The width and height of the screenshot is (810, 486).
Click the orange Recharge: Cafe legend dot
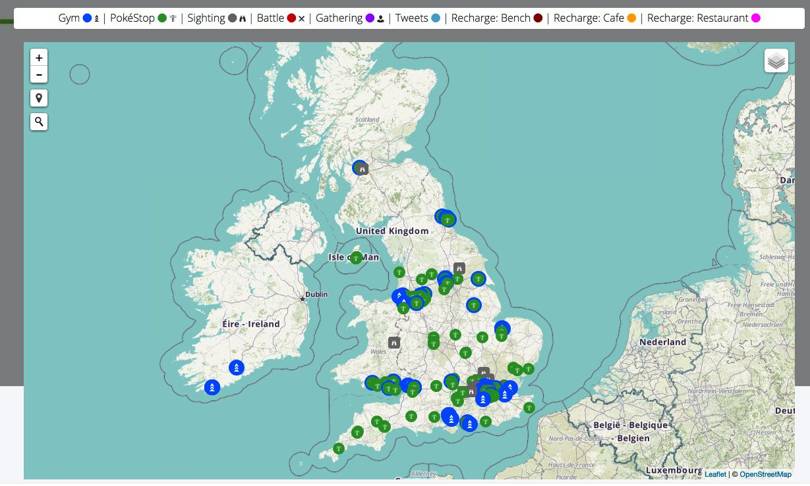click(x=632, y=18)
